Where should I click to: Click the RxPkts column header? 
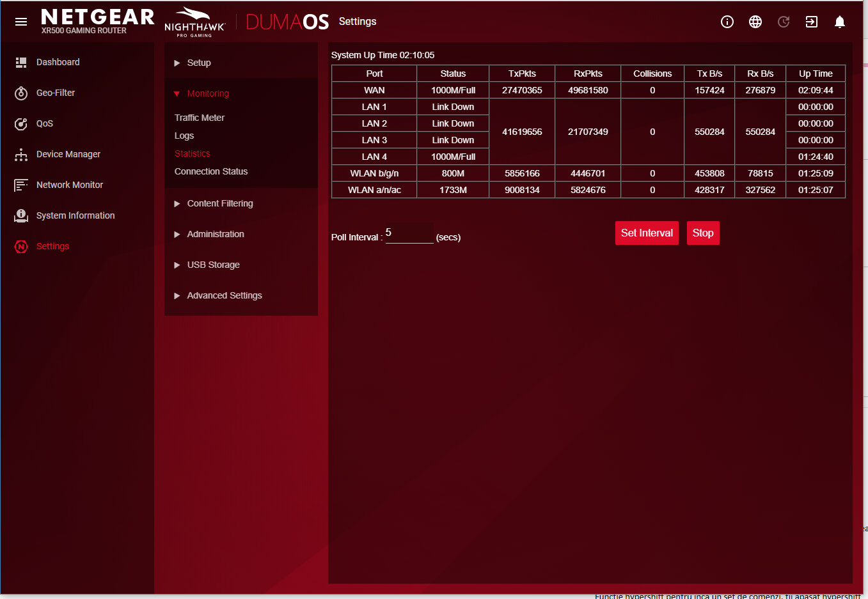point(588,74)
